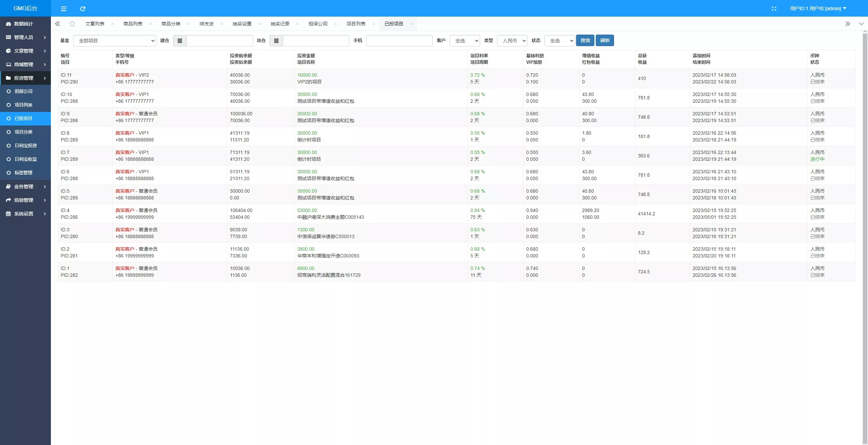Switch to the 抽奖设置 tab
Viewport: 868px width, 445px height.
point(242,24)
